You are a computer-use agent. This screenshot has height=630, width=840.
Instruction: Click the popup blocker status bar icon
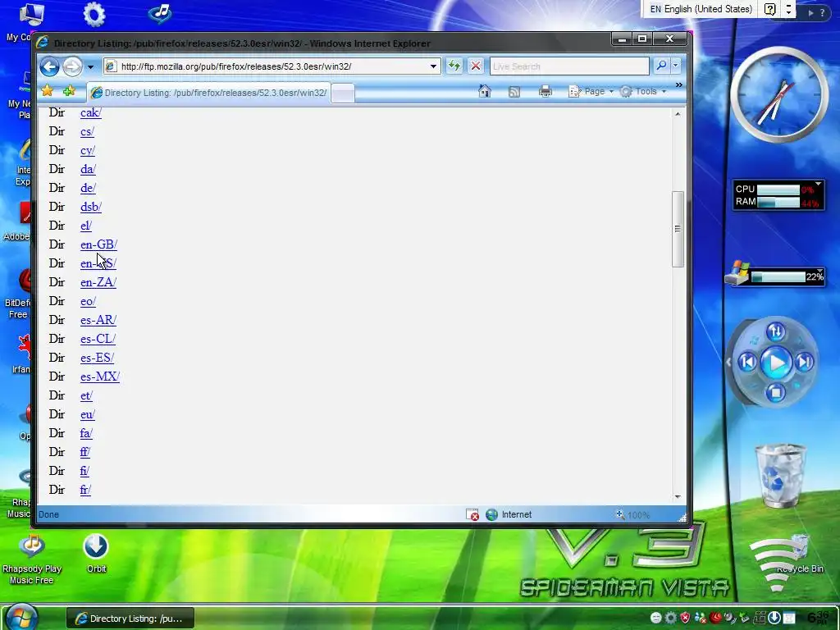tap(472, 515)
